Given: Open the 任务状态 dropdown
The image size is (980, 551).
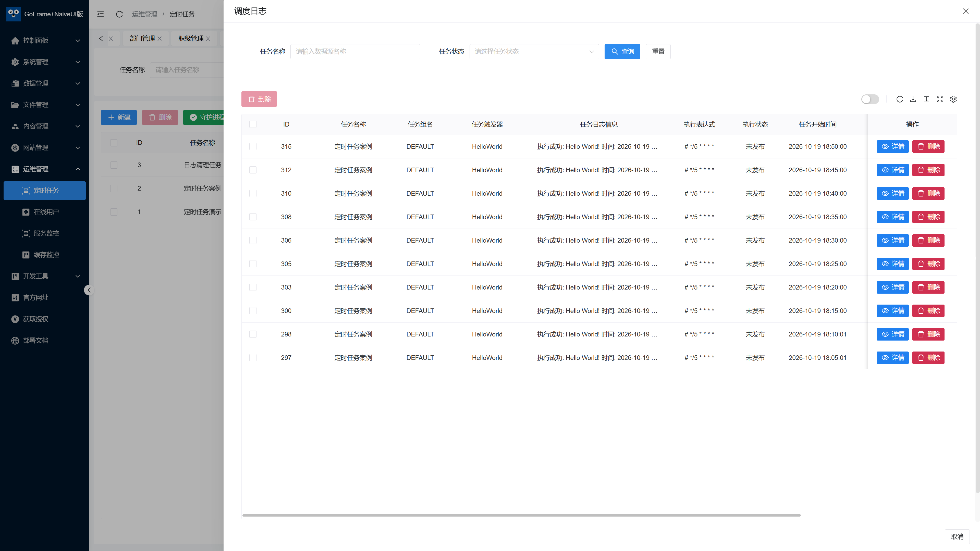Looking at the screenshot, I should click(x=534, y=51).
